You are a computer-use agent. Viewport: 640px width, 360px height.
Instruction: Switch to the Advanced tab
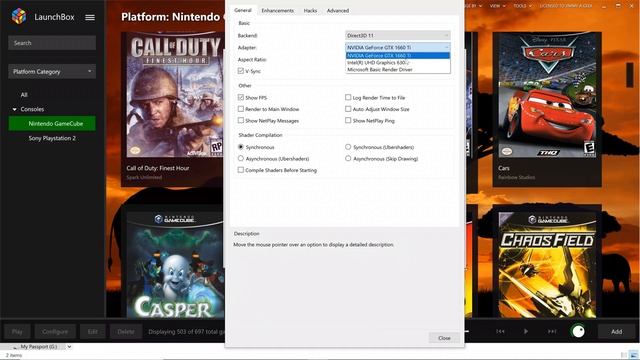click(x=338, y=11)
